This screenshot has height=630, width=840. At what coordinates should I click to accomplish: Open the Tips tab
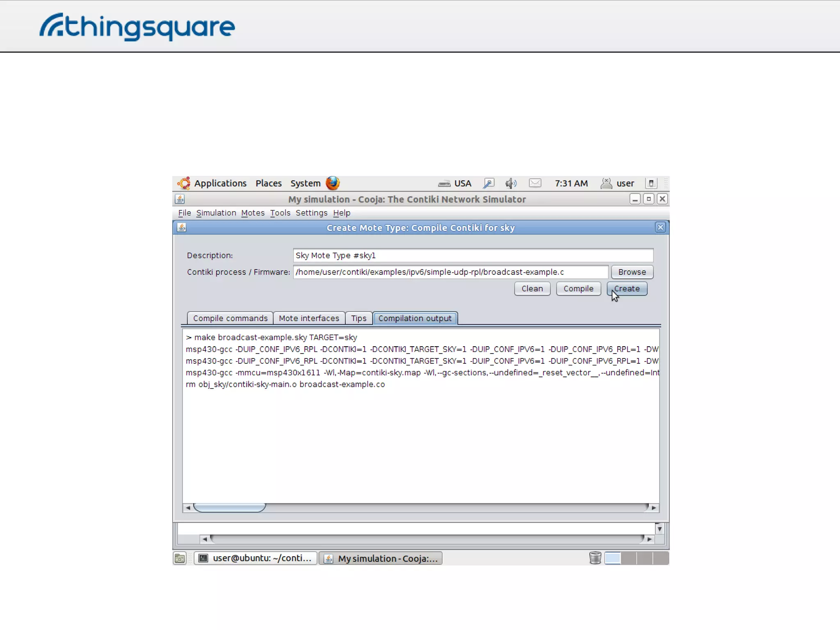[x=358, y=318]
